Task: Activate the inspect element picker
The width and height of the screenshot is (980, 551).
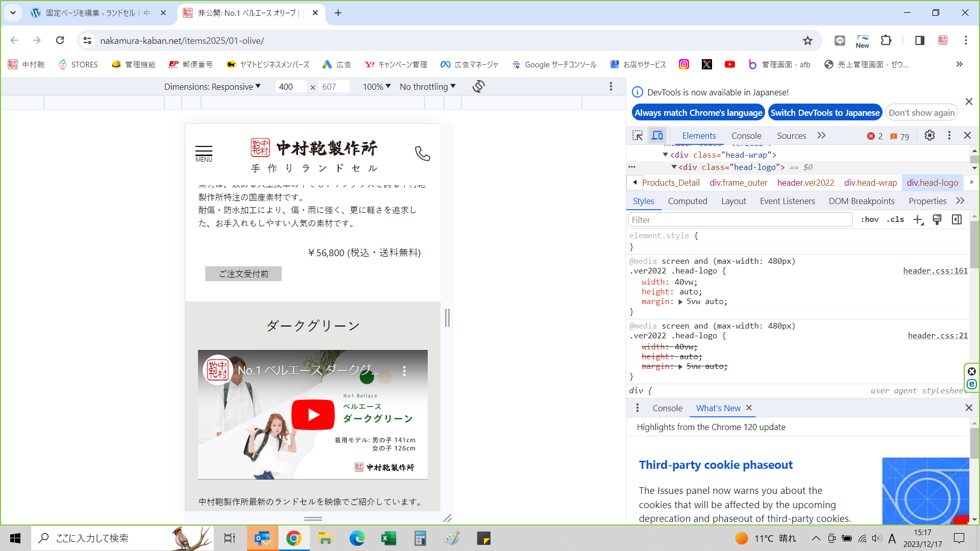Action: [x=638, y=135]
